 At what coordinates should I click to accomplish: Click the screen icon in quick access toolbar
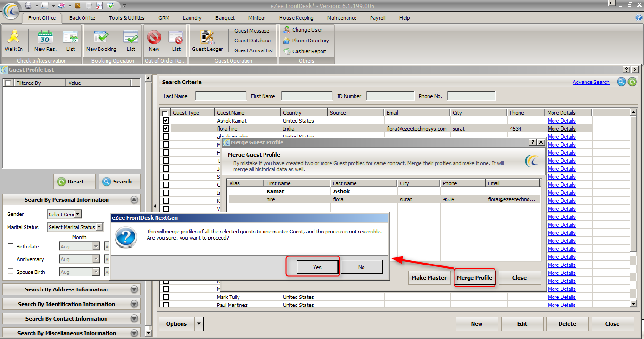tap(45, 5)
